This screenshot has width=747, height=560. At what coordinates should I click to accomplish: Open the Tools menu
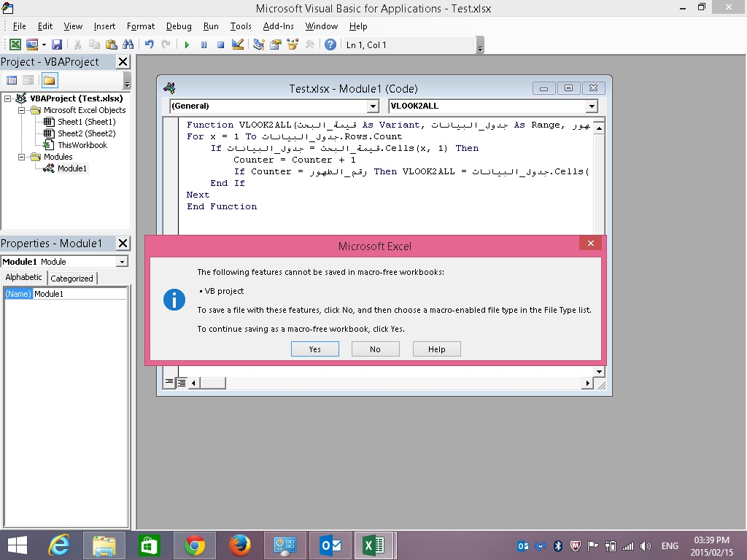[x=241, y=26]
